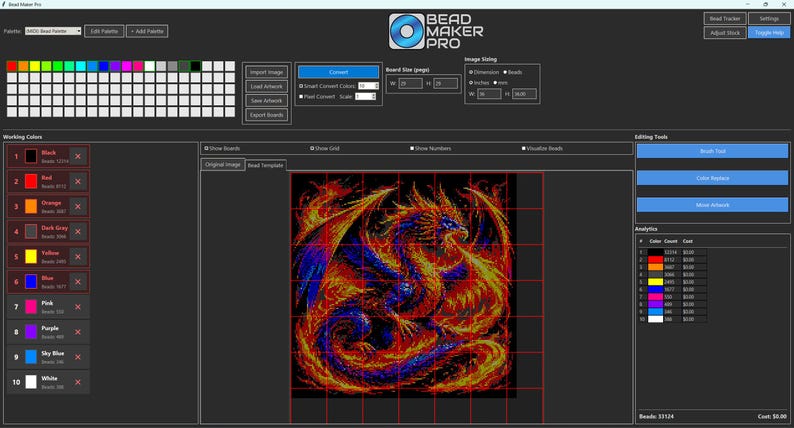The width and height of the screenshot is (794, 428).
Task: Remove Yellow from working colors
Action: pos(78,257)
